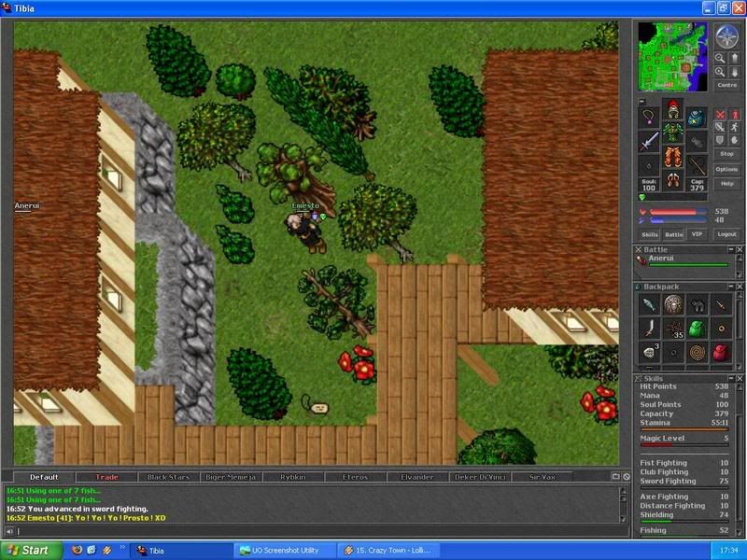Move the minimap one floor up
The width and height of the screenshot is (747, 560).
coord(735,58)
